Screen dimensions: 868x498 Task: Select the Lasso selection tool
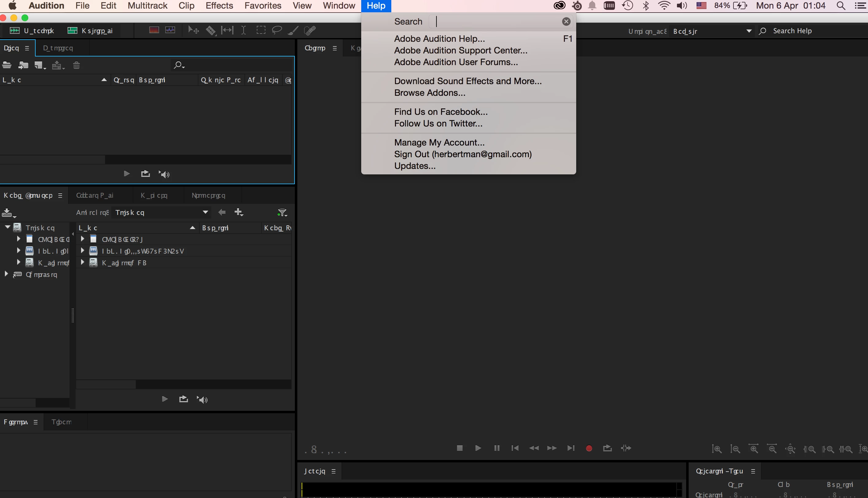pos(277,30)
